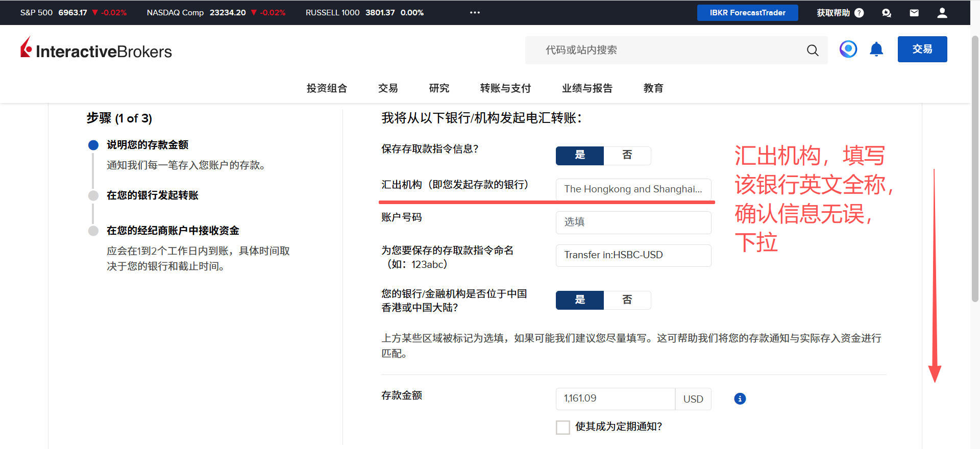Click the blue 交易 button
The image size is (980, 449).
tap(922, 49)
